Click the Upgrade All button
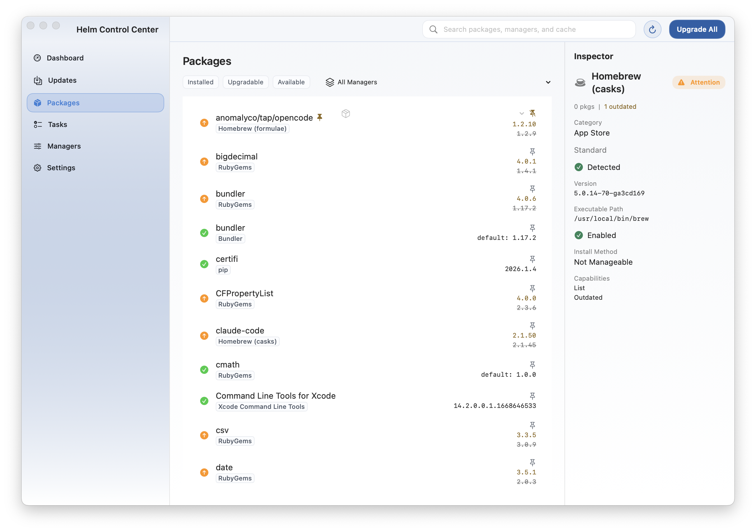The image size is (756, 532). [697, 29]
